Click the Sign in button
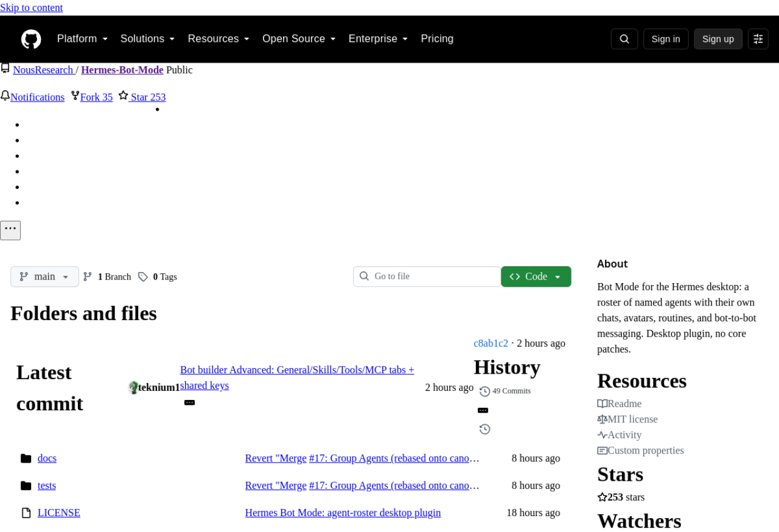The image size is (779, 532). click(666, 39)
